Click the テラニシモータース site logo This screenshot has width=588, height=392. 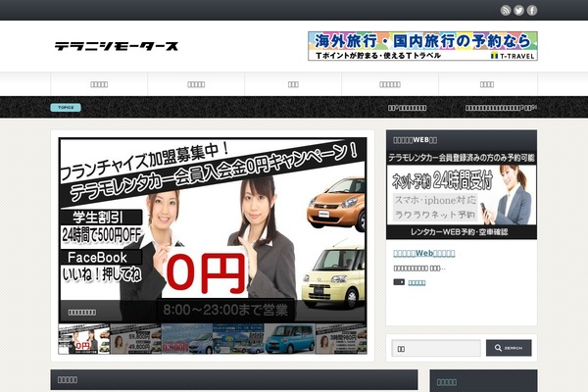coord(117,46)
